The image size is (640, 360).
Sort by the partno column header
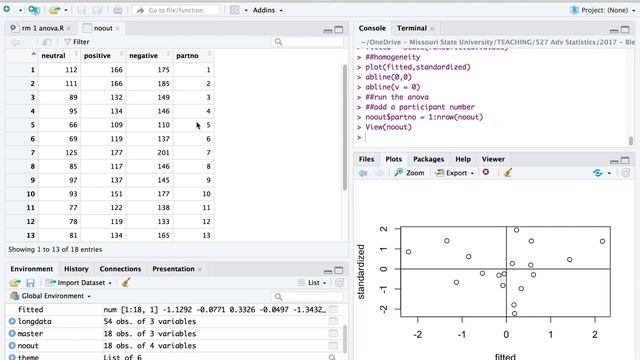pos(193,56)
